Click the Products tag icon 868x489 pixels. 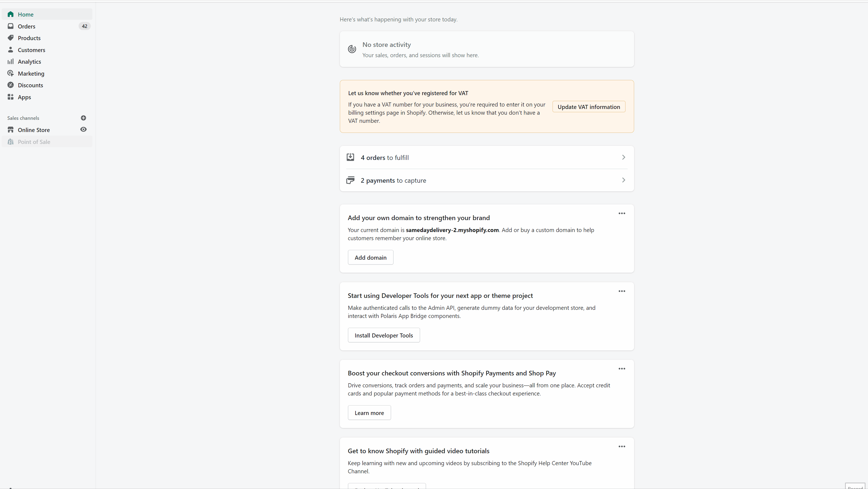(11, 38)
